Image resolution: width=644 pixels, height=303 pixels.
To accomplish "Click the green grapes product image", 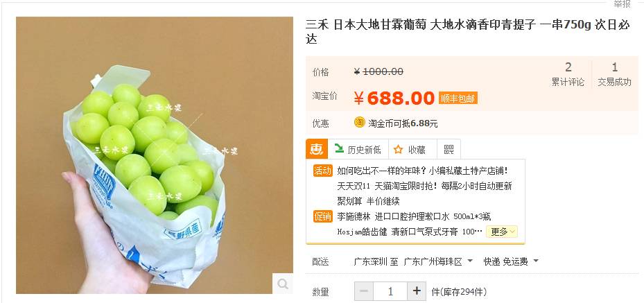I will click(x=155, y=155).
